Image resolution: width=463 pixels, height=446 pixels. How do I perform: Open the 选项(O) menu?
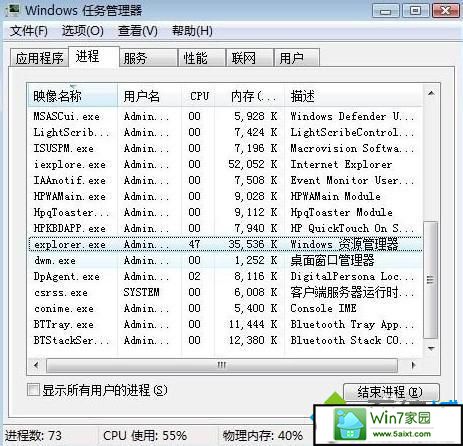pos(82,31)
